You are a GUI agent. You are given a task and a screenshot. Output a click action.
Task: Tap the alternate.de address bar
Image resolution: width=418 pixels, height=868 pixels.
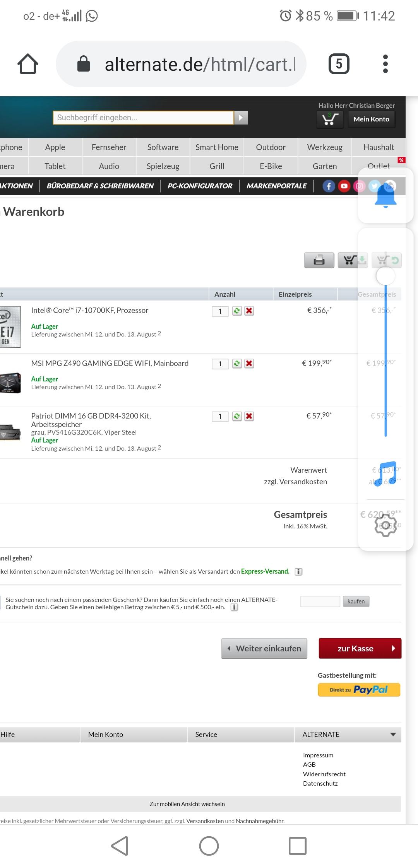pyautogui.click(x=181, y=64)
